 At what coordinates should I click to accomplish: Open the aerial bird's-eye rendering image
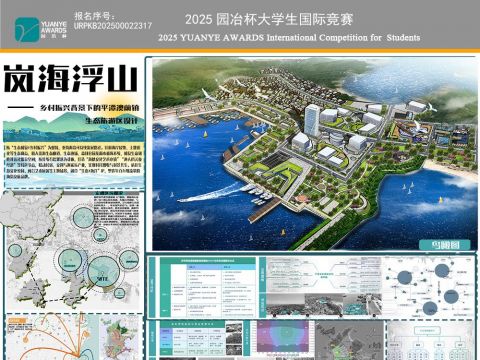[315, 154]
